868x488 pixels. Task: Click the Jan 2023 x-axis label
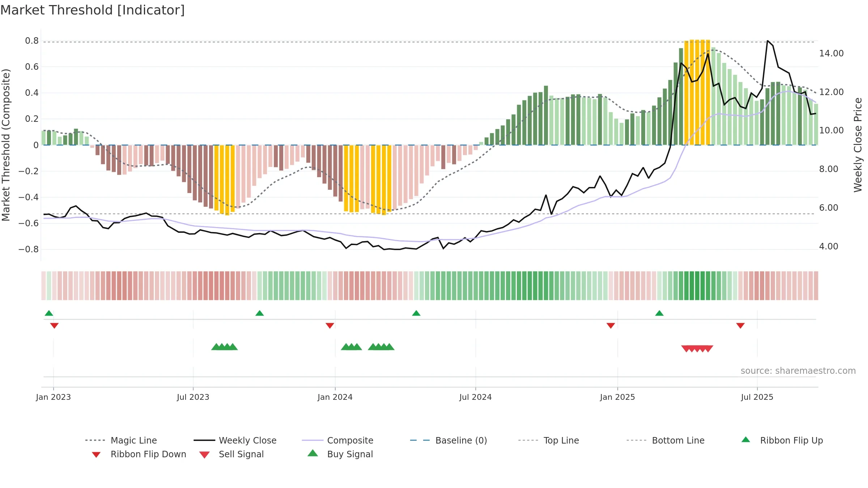tap(54, 397)
